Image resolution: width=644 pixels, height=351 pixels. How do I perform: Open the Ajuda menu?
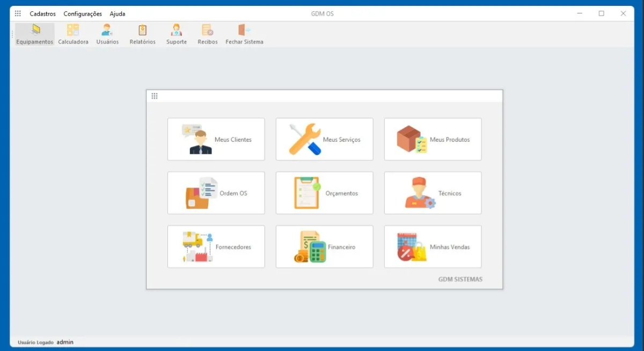(118, 14)
